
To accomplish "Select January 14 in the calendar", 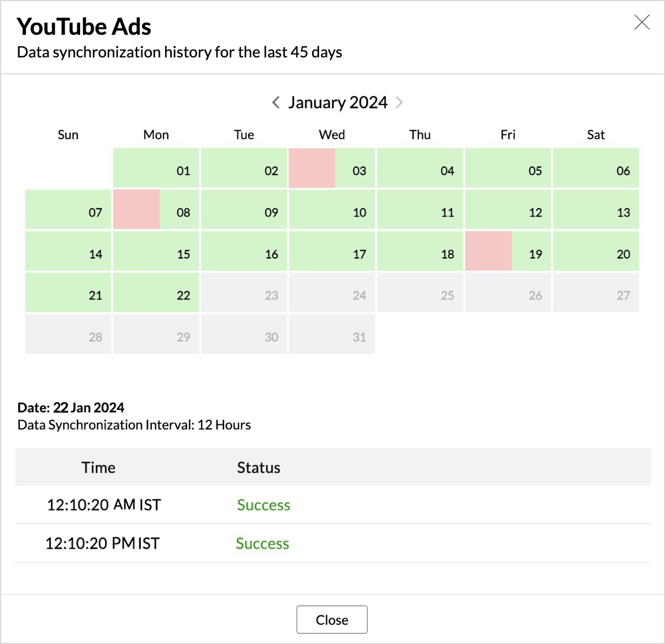I will [x=68, y=251].
